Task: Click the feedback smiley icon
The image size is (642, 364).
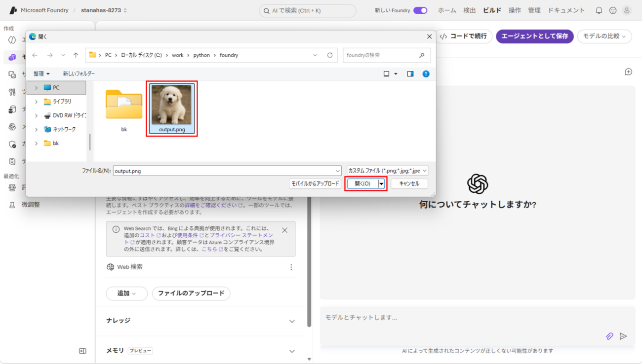Action: click(x=613, y=10)
